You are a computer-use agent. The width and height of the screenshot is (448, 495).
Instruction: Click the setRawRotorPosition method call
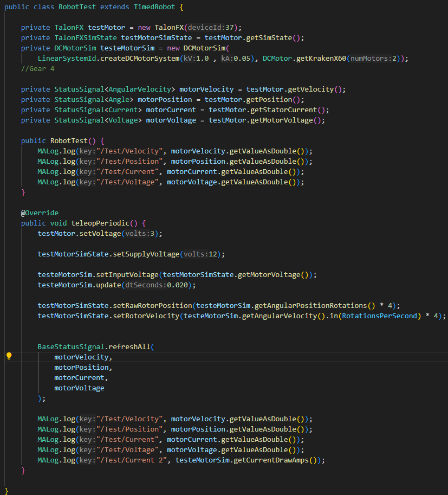pos(152,306)
